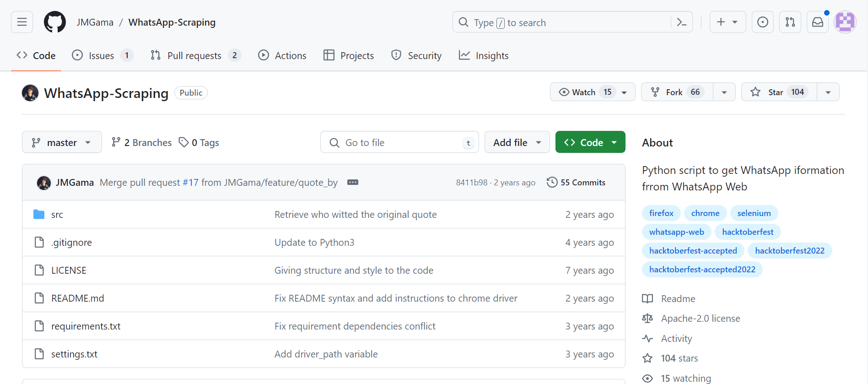
Task: Open the green Code dropdown
Action: tap(590, 142)
